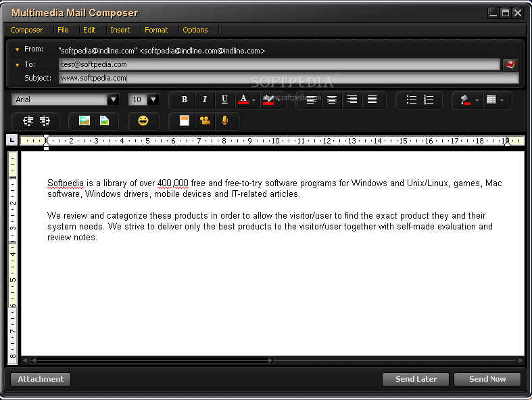
Task: Apply the text highlight color
Action: tap(268, 99)
